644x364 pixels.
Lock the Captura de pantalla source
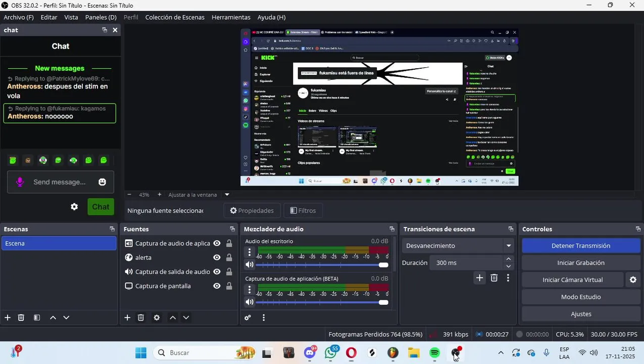229,286
